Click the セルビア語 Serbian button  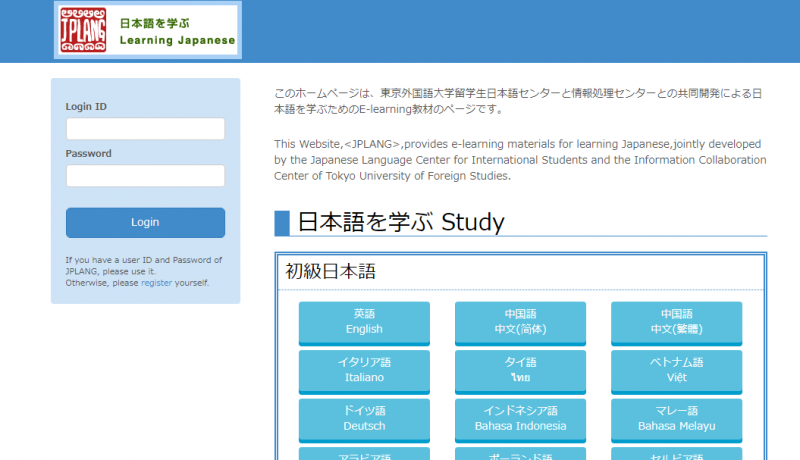coord(676,454)
